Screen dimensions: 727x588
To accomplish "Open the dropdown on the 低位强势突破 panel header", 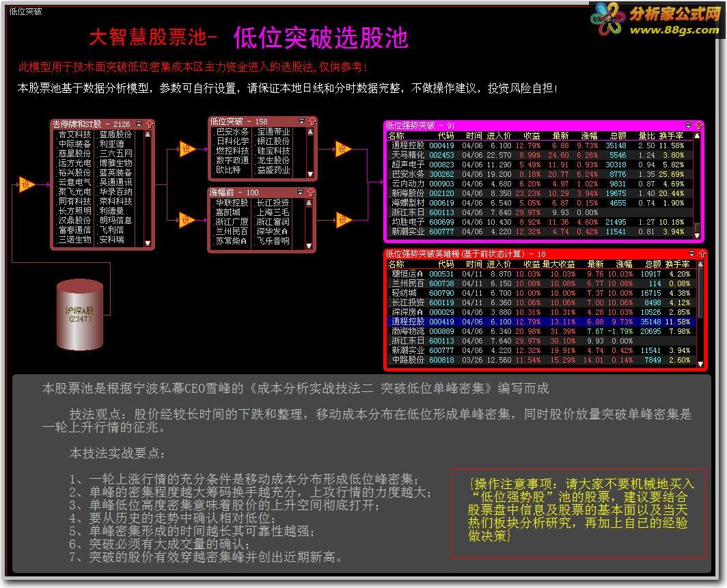I will 689,126.
